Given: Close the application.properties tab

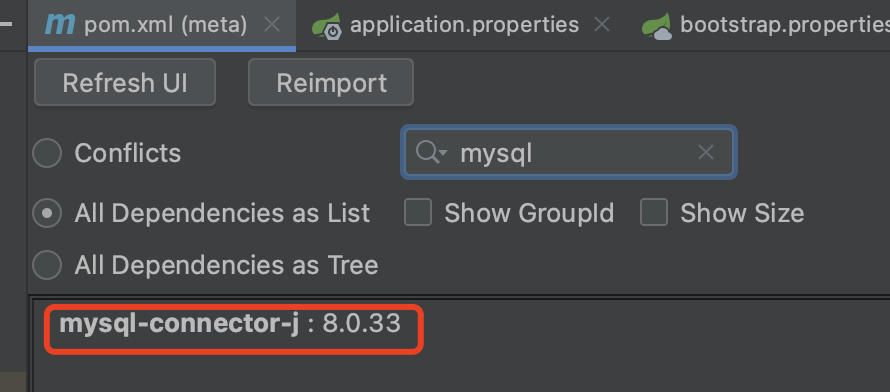Looking at the screenshot, I should (x=602, y=24).
